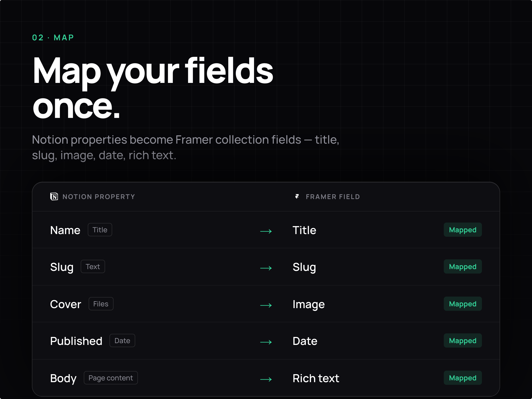Select the Body Notion property
Screen dimensions: 532x399
click(63, 379)
